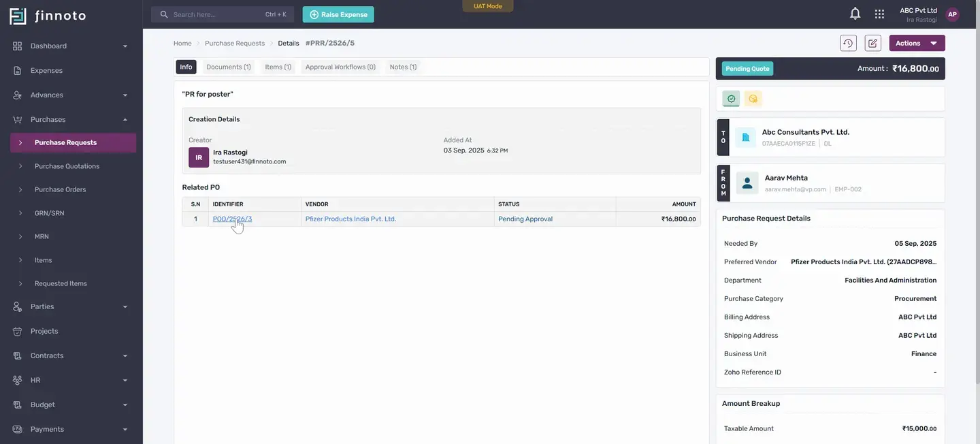Click the HR sidebar icon
Image resolution: width=980 pixels, height=444 pixels.
18,380
